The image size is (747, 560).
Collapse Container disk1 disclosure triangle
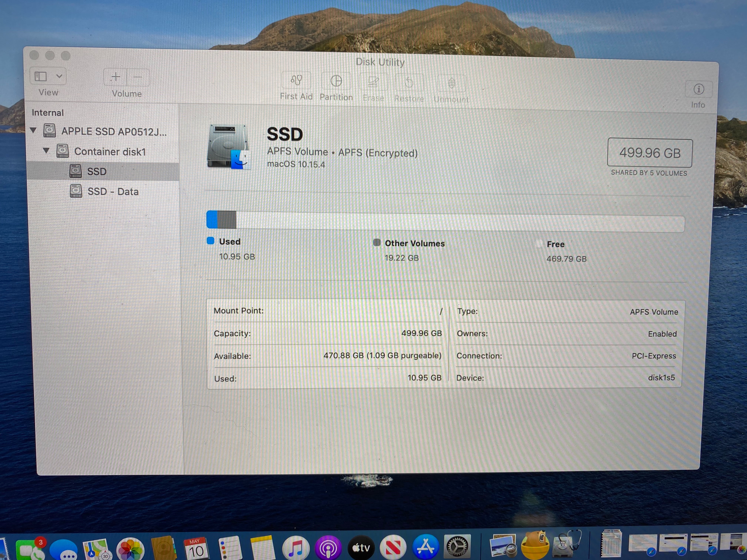point(46,151)
